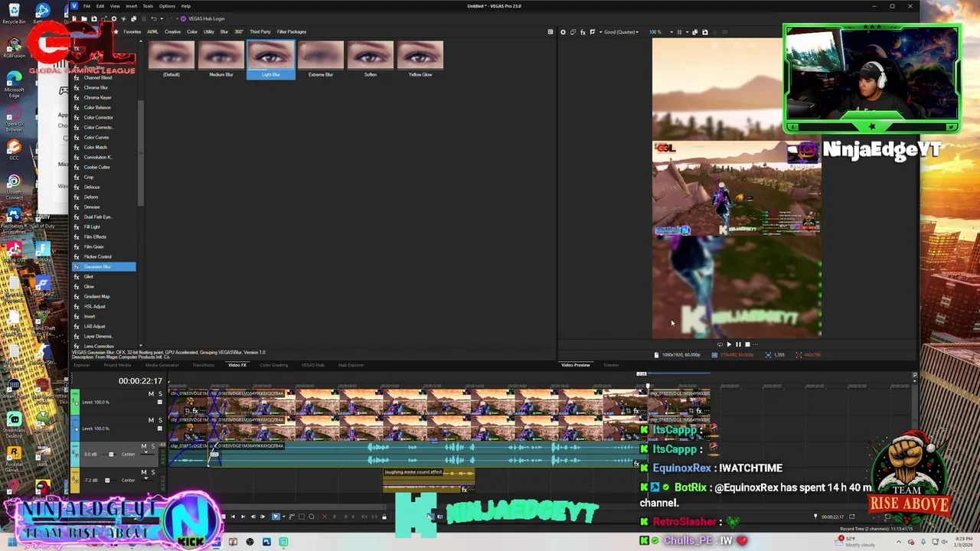The width and height of the screenshot is (980, 551).
Task: Open the Tools menu
Action: click(x=148, y=6)
